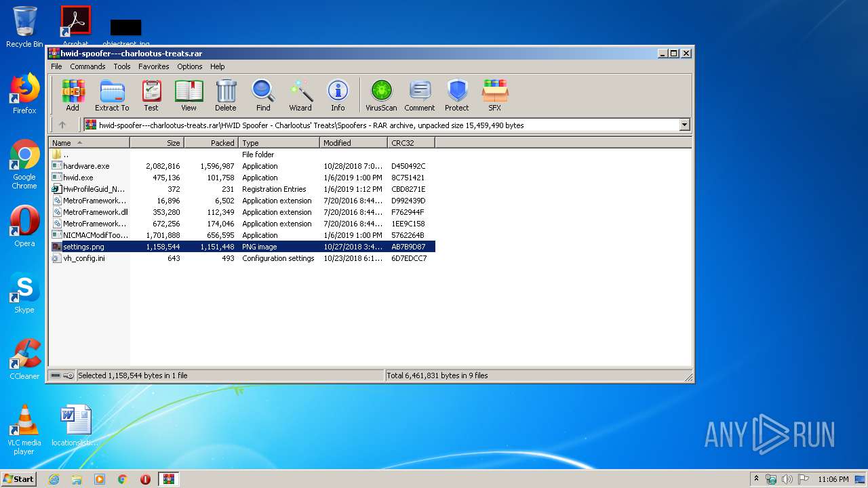Go up one folder arrow

[x=62, y=125]
